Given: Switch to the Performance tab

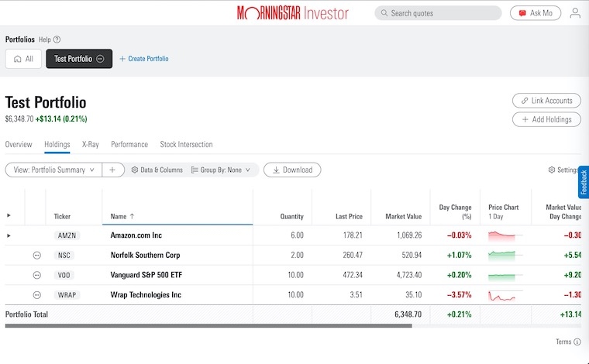Looking at the screenshot, I should (x=129, y=144).
